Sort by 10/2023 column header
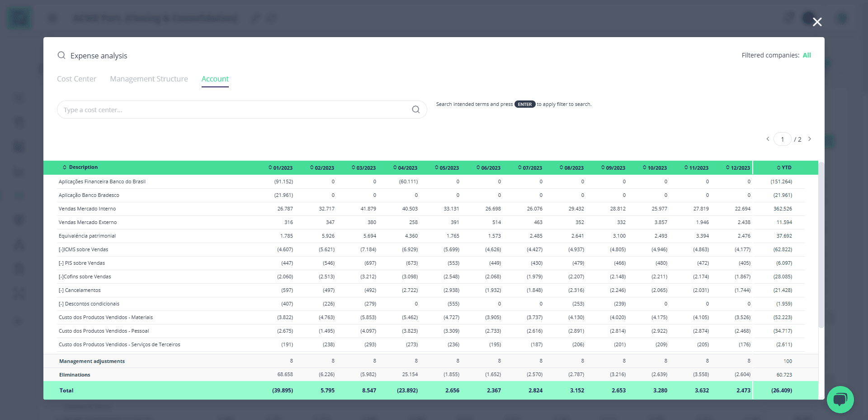This screenshot has height=420, width=868. click(x=655, y=167)
